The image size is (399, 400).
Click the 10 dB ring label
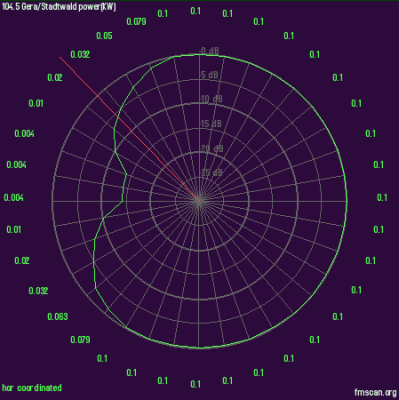(x=211, y=99)
